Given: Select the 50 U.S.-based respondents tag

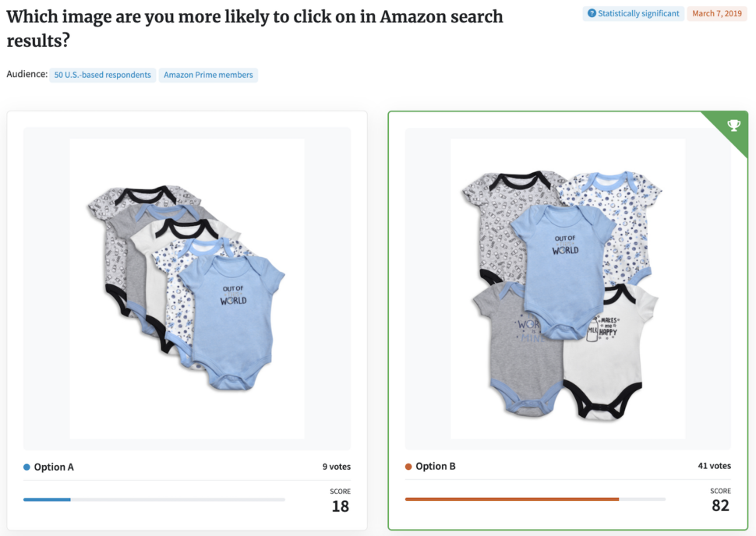Looking at the screenshot, I should click(103, 76).
